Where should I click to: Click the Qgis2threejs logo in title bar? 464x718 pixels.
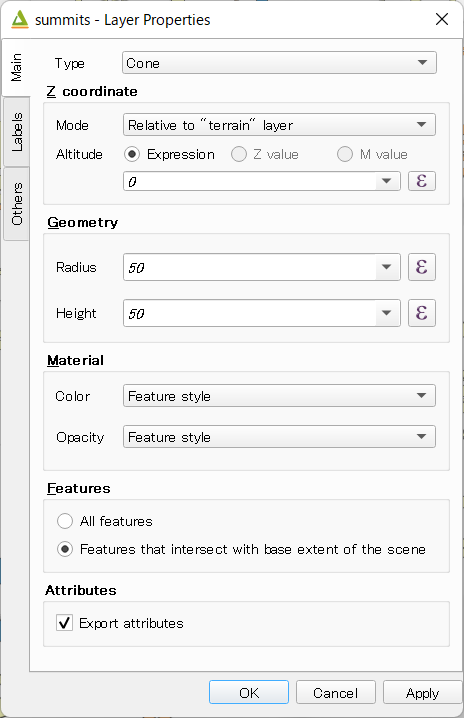[20, 19]
